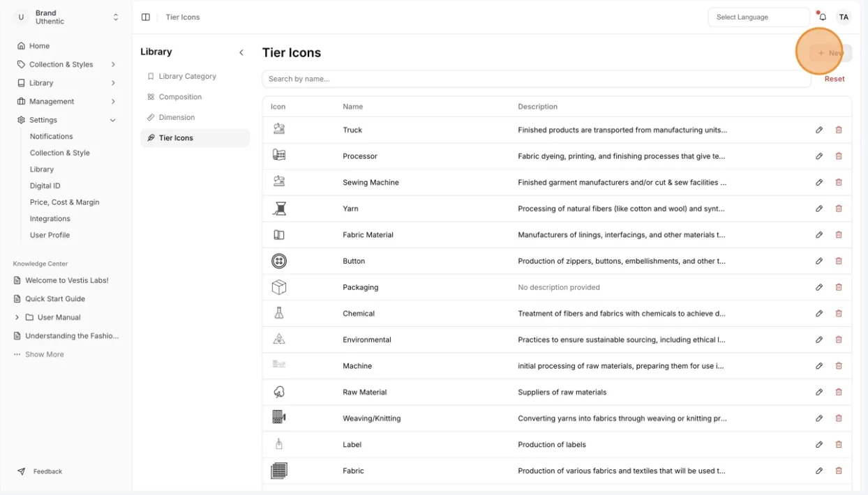Expand the User Manual folder
The height and width of the screenshot is (495, 868).
[x=17, y=317]
